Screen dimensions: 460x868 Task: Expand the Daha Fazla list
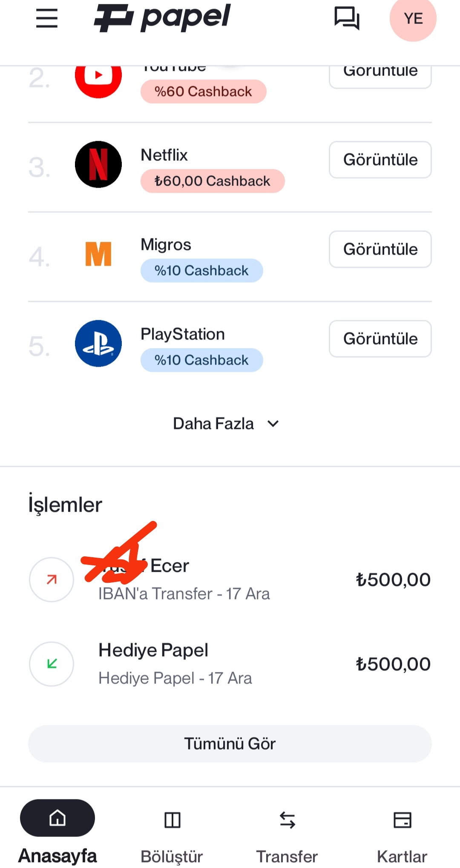coord(226,424)
